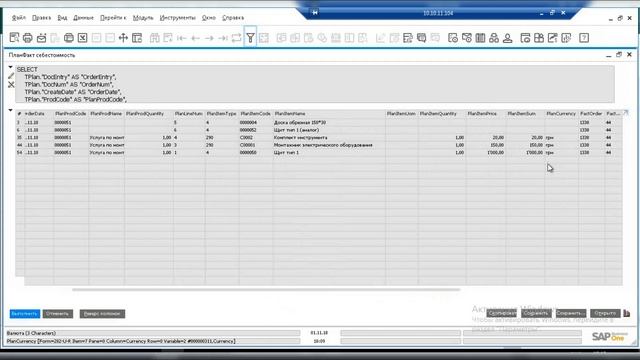Go to first record arrow icon
Screen dimensions: 640x360
pos(182,38)
